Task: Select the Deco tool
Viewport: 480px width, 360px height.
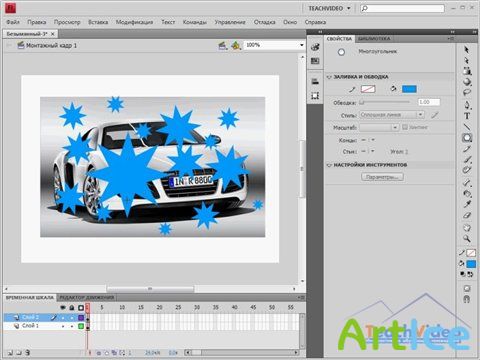Action: [x=467, y=170]
